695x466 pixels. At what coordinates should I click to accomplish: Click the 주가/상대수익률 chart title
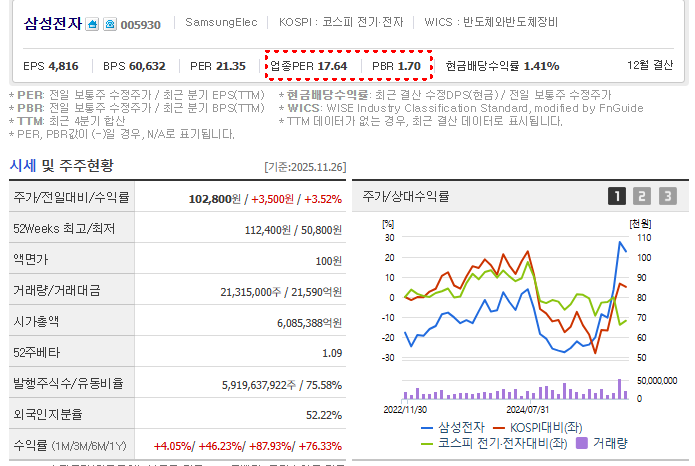(406, 196)
